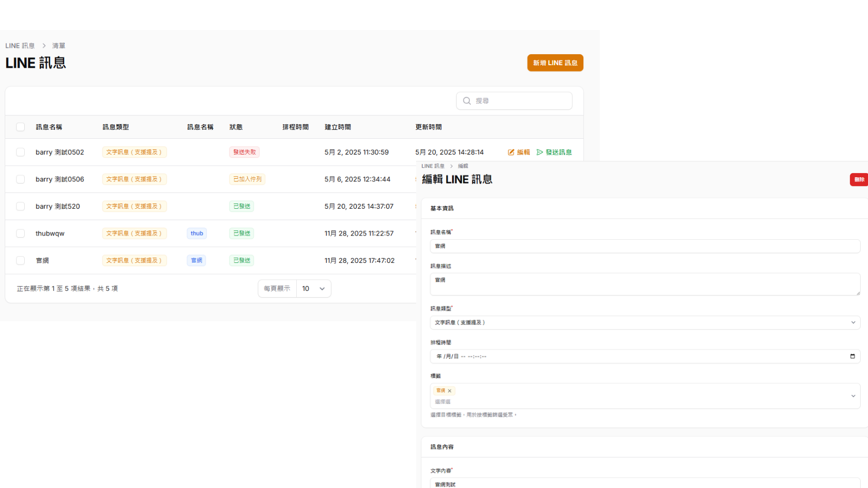Select the thubwqw row checkbox
This screenshot has width=868, height=488.
21,233
